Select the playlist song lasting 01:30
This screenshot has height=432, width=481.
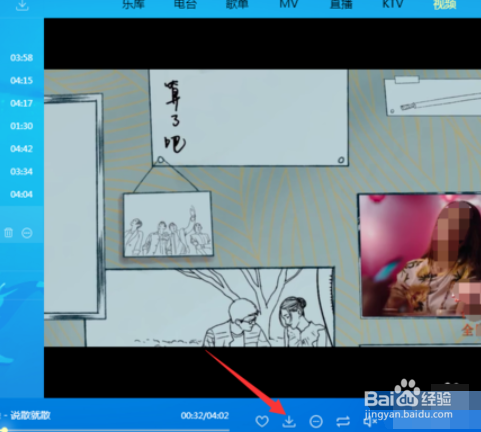[21, 126]
